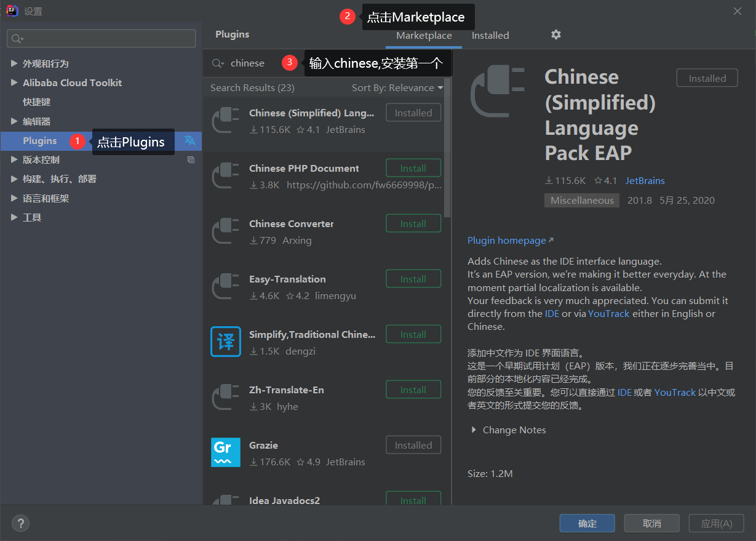Click the Search Results (23) label
Image resolution: width=756 pixels, height=541 pixels.
[x=252, y=88]
